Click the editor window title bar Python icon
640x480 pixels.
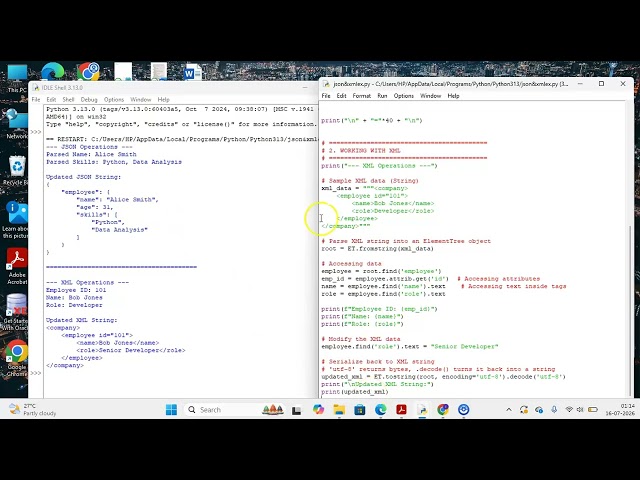click(x=326, y=84)
